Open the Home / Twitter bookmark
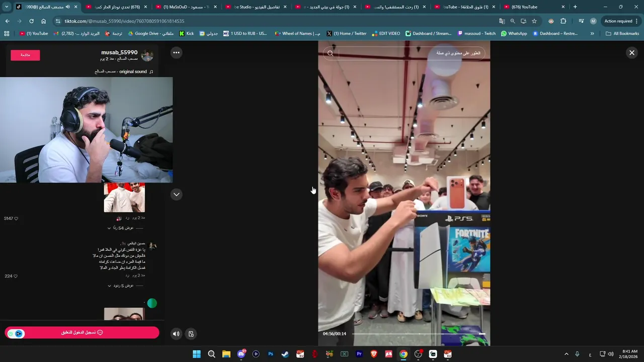The width and height of the screenshot is (644, 362). pyautogui.click(x=347, y=34)
